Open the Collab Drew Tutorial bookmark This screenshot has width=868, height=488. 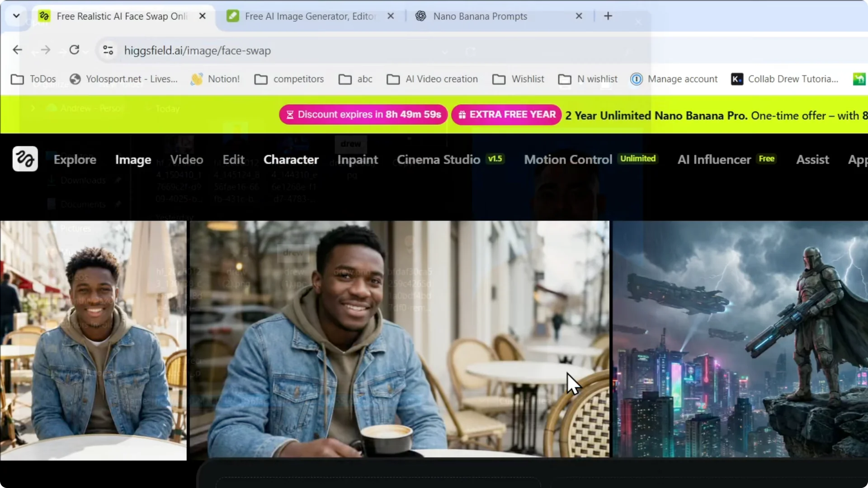pyautogui.click(x=785, y=79)
